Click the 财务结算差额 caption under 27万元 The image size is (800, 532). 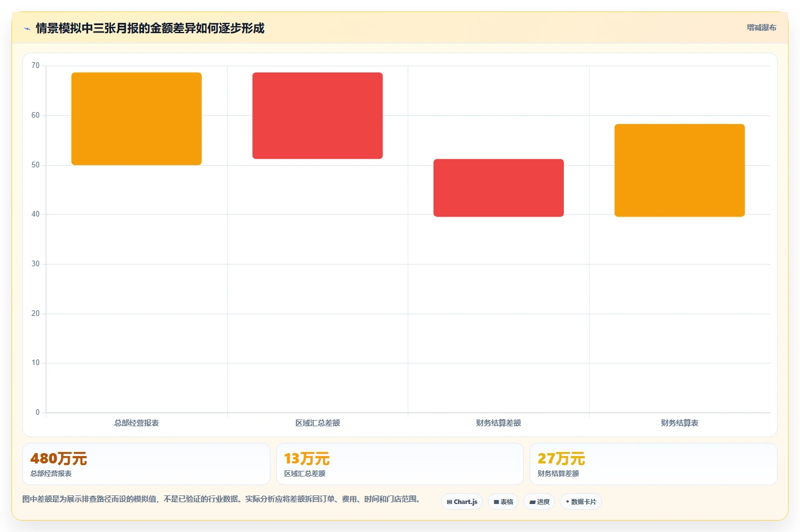tap(558, 474)
